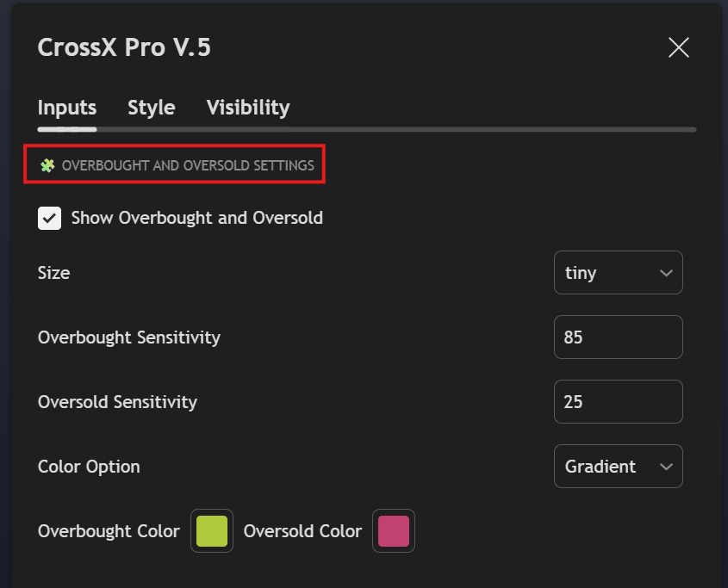Image resolution: width=728 pixels, height=588 pixels.
Task: Click the Color Option label
Action: (x=89, y=467)
